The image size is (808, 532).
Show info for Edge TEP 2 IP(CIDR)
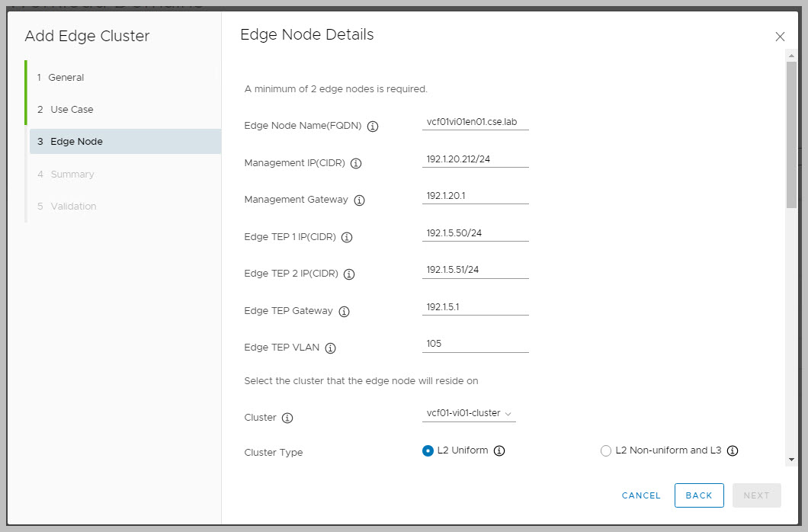349,274
